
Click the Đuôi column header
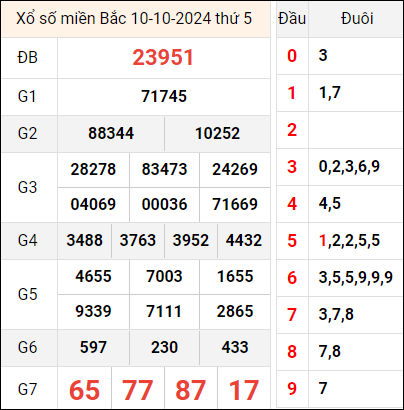coord(357,19)
